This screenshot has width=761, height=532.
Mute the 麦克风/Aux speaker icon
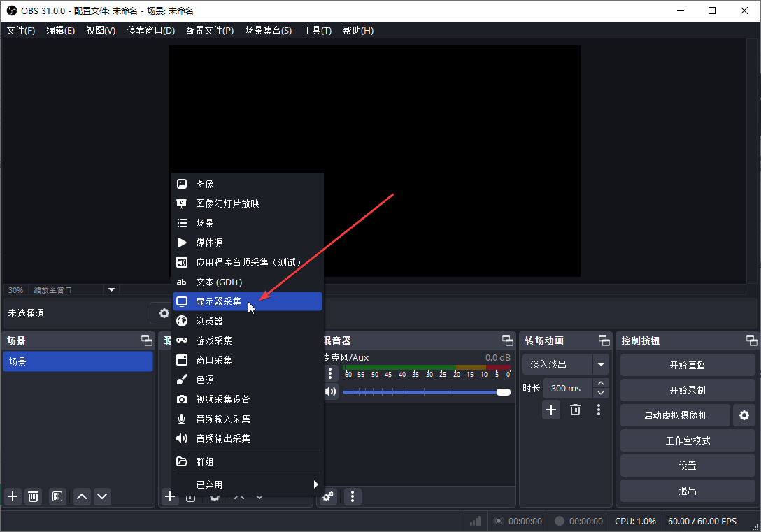pyautogui.click(x=331, y=391)
